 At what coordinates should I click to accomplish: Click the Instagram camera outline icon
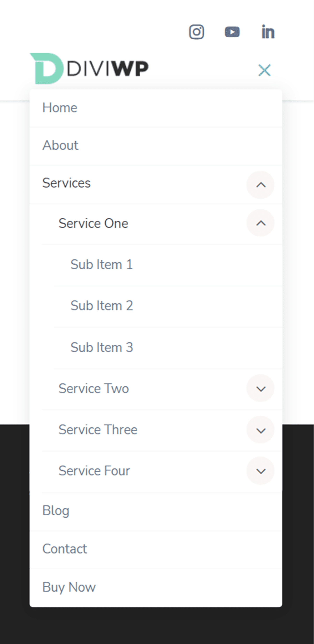(197, 32)
